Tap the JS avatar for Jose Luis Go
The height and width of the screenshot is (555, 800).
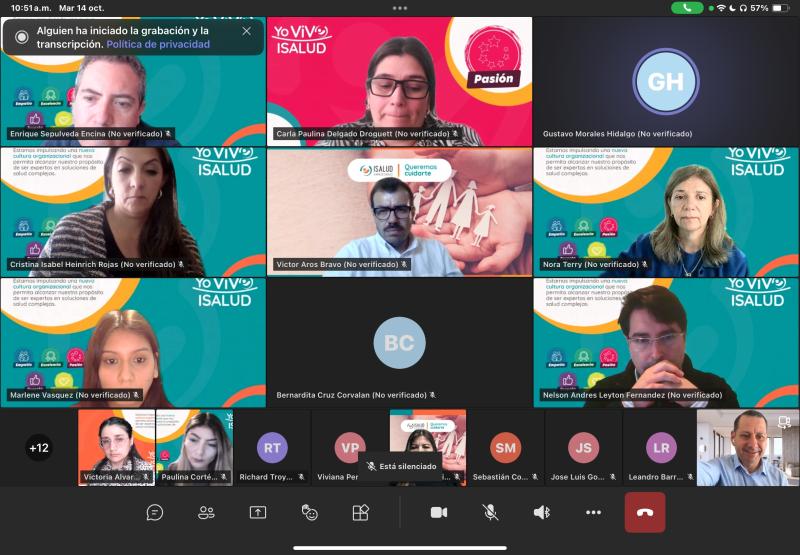click(x=583, y=448)
